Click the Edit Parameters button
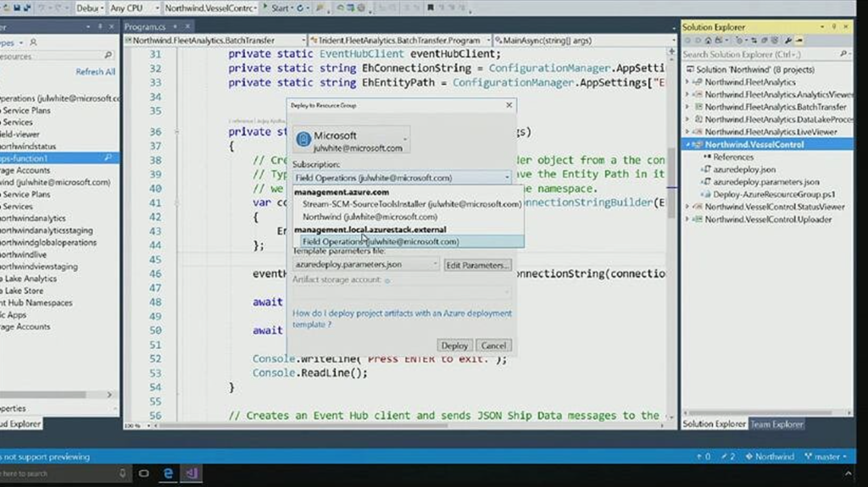This screenshot has width=868, height=487. 478,265
